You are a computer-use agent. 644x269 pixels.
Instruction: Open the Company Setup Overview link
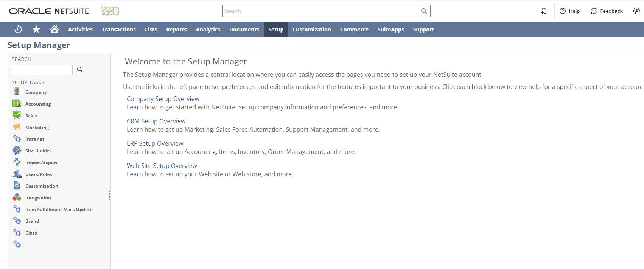163,99
